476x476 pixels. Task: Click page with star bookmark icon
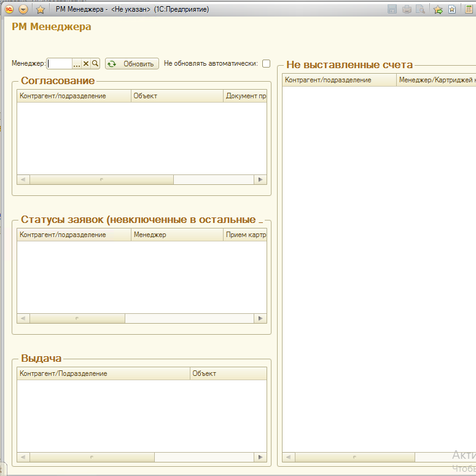(452, 9)
